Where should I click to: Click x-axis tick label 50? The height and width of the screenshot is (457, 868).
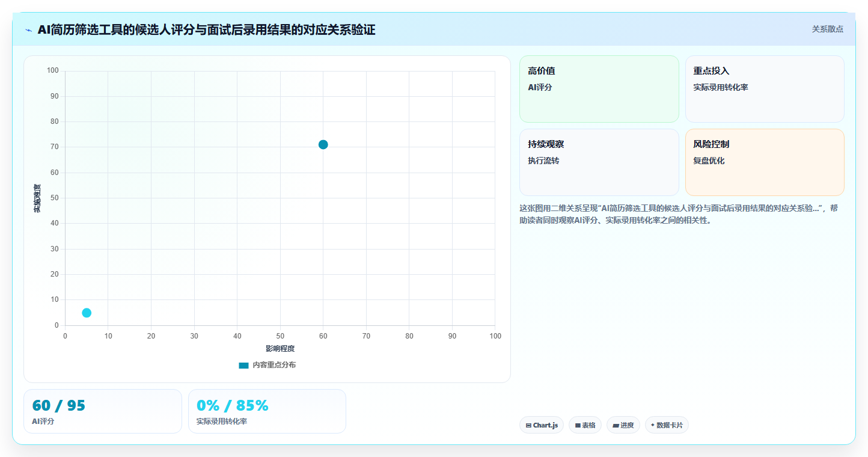tap(280, 336)
